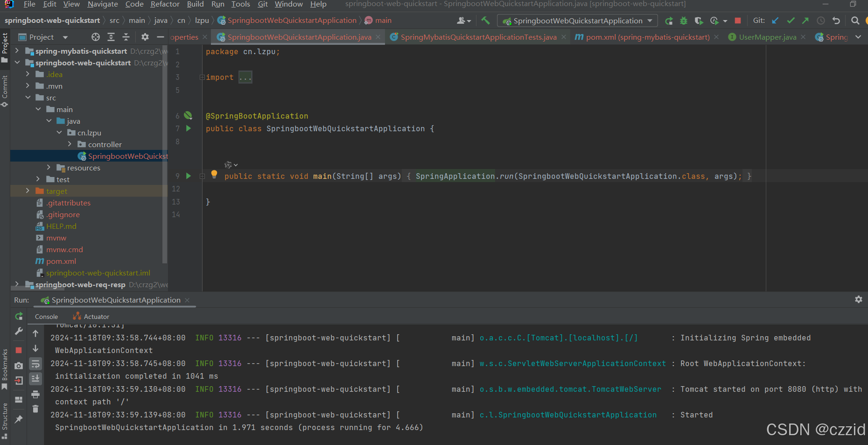Select HELP.md file in project tree
The height and width of the screenshot is (445, 868).
coord(61,226)
